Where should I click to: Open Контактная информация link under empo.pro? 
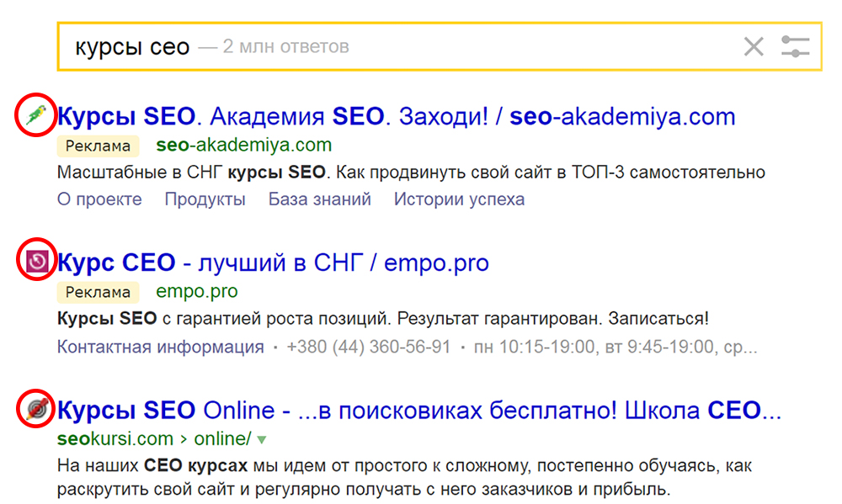click(160, 347)
